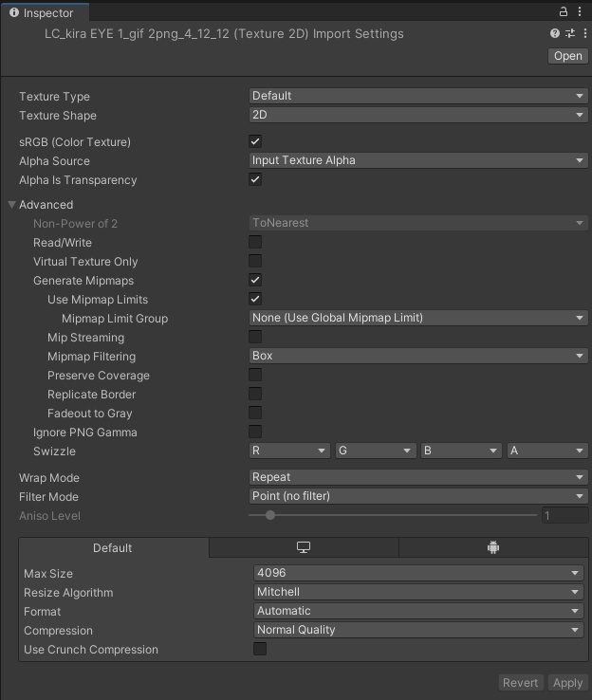Screen dimensions: 592x700
Task: Click the Apply button
Action: tap(567, 683)
